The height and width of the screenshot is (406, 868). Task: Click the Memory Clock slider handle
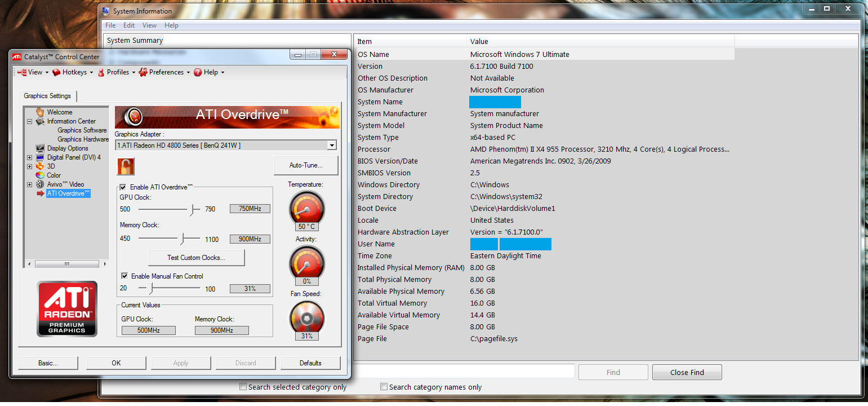click(x=182, y=239)
